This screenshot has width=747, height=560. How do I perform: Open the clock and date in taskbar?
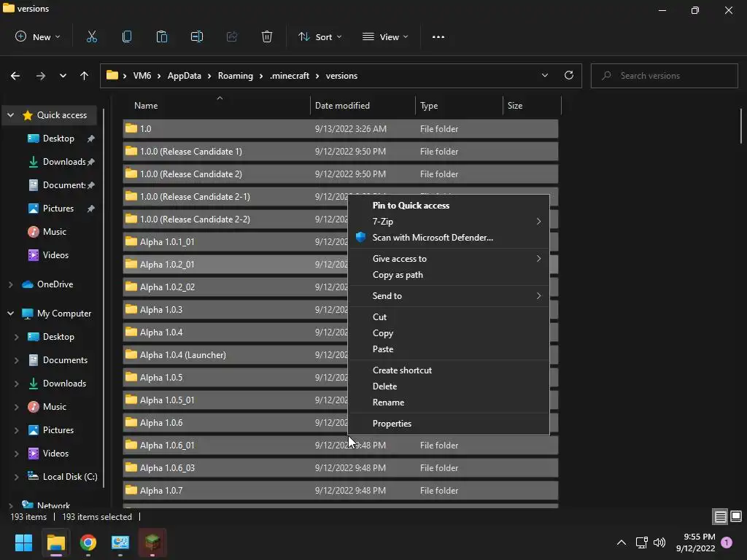coord(695,542)
